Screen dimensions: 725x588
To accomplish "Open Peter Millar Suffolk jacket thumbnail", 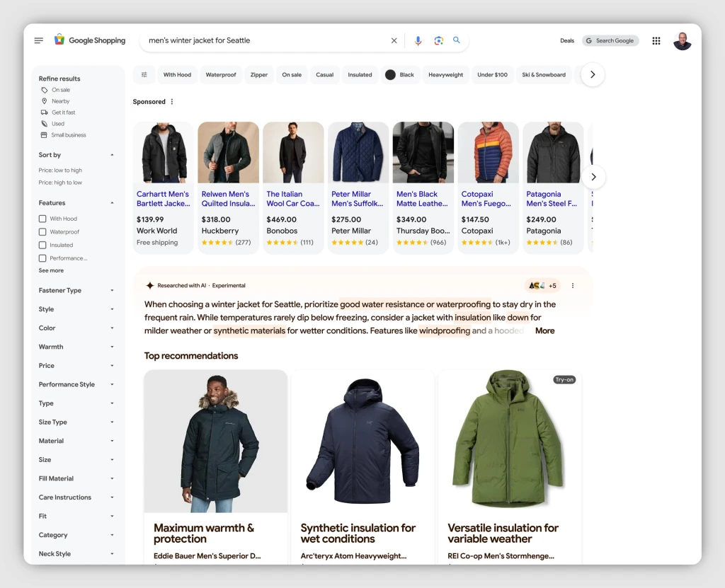I will pos(358,153).
